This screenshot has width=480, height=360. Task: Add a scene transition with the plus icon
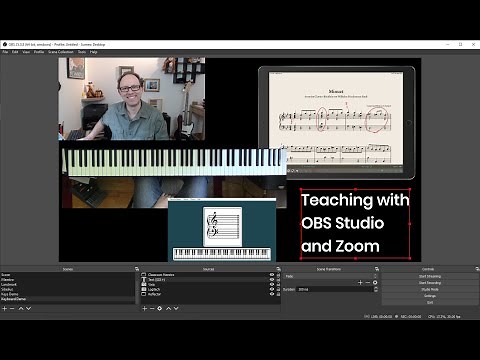click(x=360, y=282)
